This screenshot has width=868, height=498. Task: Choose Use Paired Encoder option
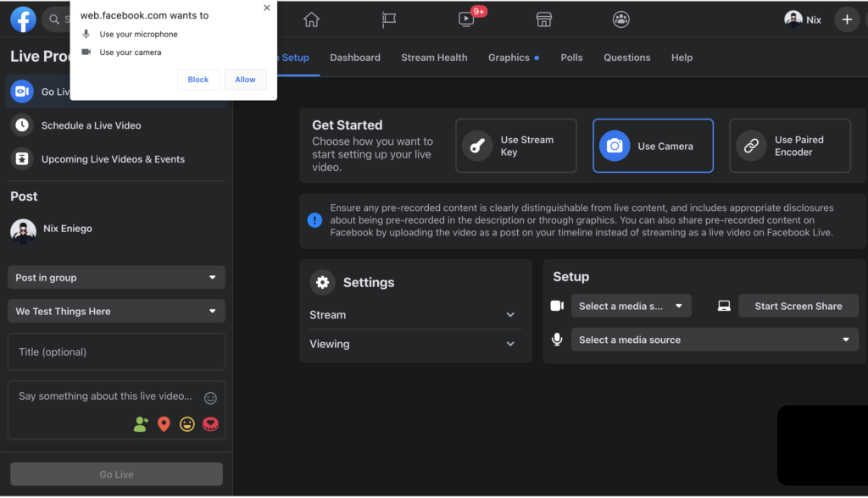(789, 146)
